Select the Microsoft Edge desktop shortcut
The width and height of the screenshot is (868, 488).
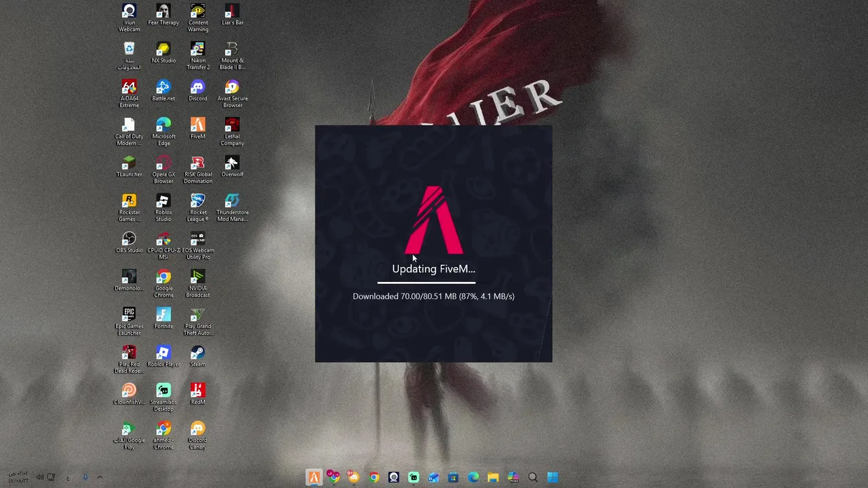coord(163,131)
